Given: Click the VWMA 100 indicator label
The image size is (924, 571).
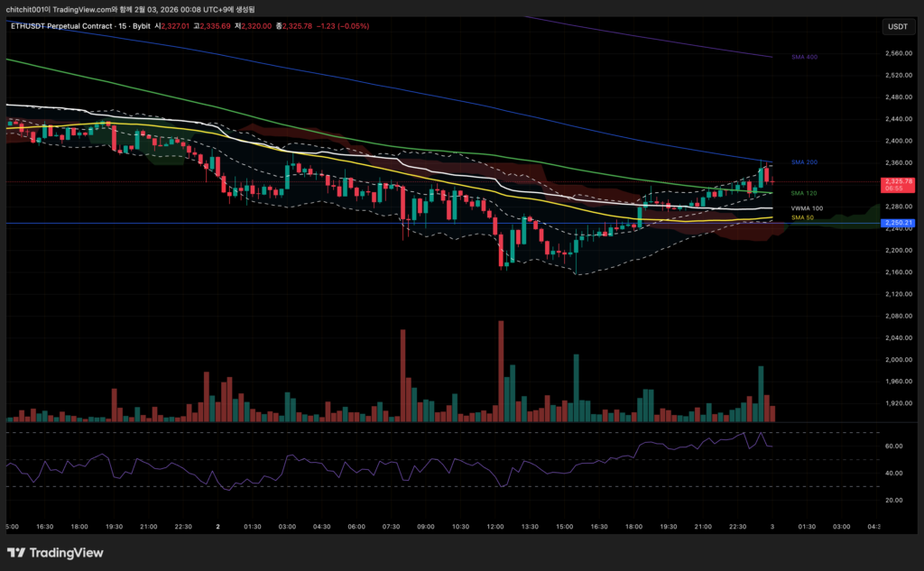Looking at the screenshot, I should 807,208.
